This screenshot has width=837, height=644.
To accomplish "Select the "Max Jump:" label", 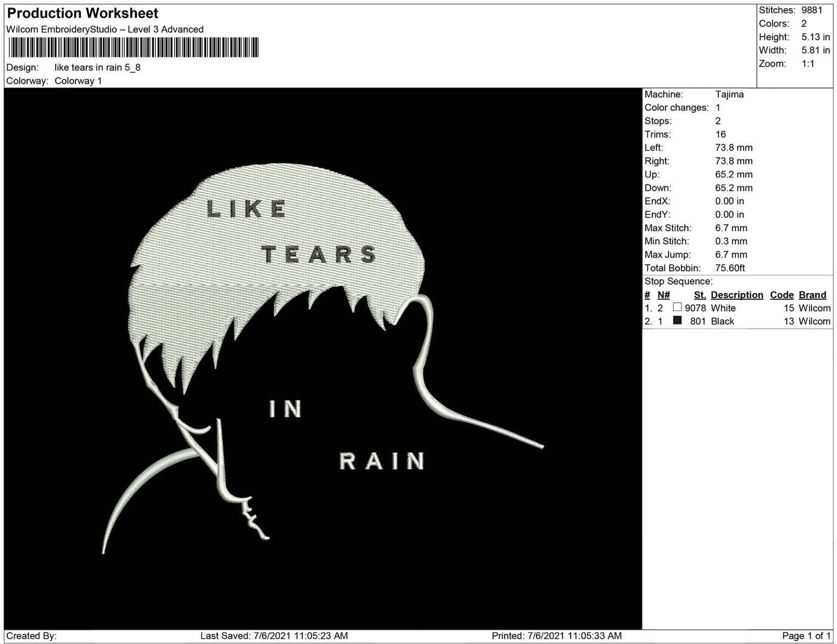I will click(x=667, y=255).
